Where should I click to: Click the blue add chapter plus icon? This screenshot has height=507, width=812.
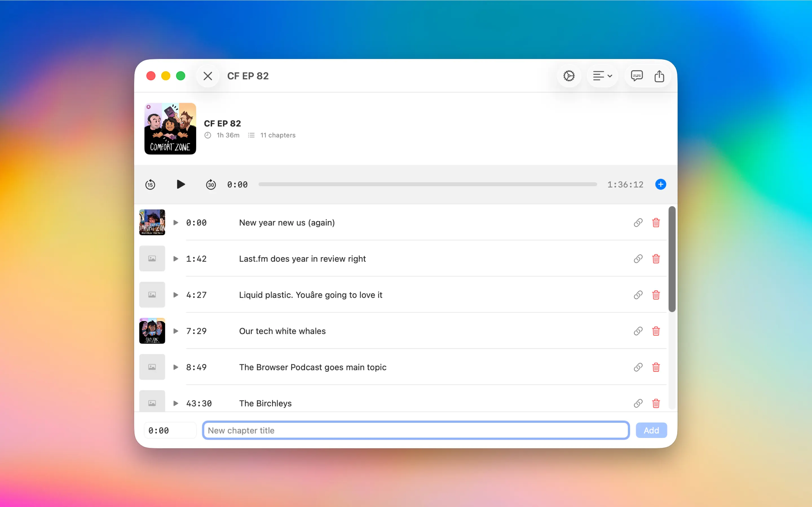pos(660,184)
